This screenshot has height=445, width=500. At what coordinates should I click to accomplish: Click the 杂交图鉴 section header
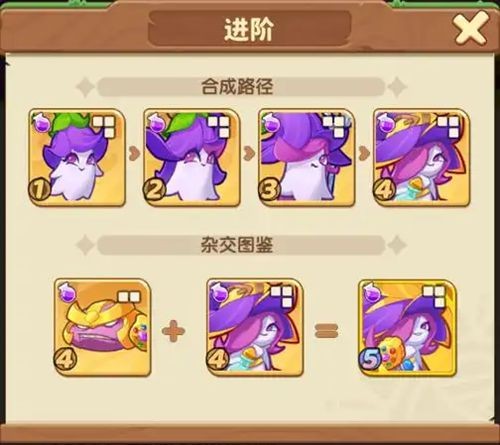point(237,245)
